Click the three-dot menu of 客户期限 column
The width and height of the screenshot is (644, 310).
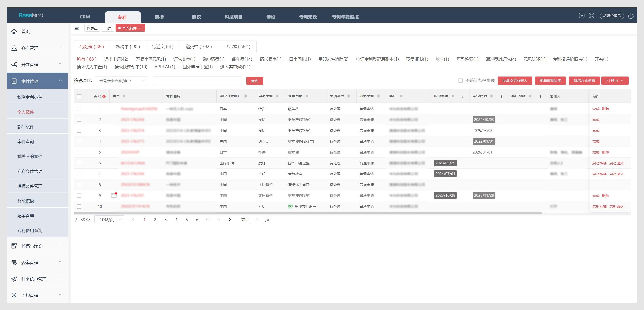[x=540, y=96]
